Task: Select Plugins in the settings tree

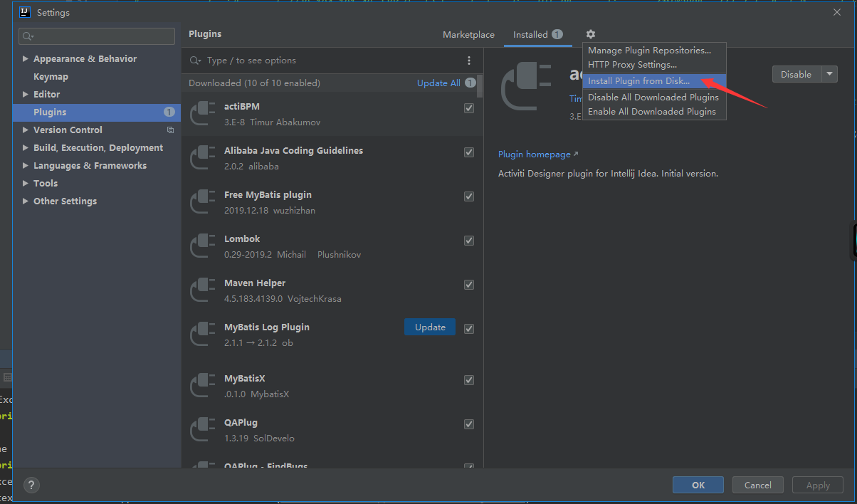Action: [x=97, y=112]
